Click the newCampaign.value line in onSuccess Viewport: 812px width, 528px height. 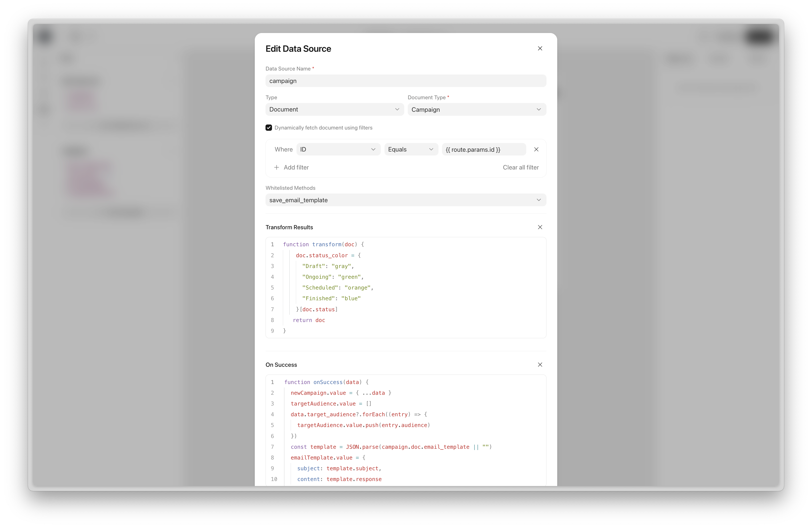[340, 393]
